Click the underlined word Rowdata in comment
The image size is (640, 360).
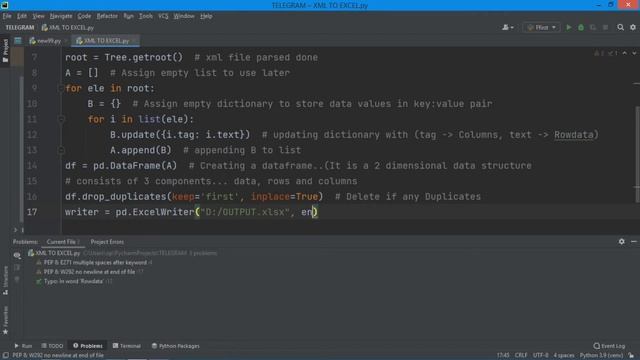573,135
